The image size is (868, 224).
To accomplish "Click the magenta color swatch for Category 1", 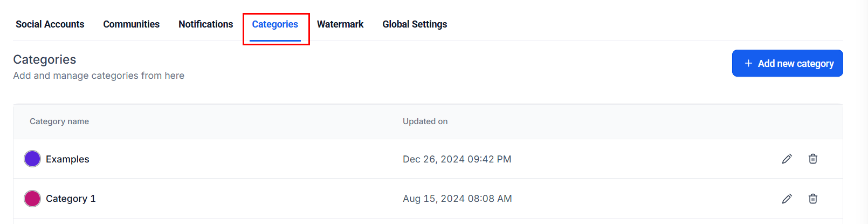I will 32,199.
